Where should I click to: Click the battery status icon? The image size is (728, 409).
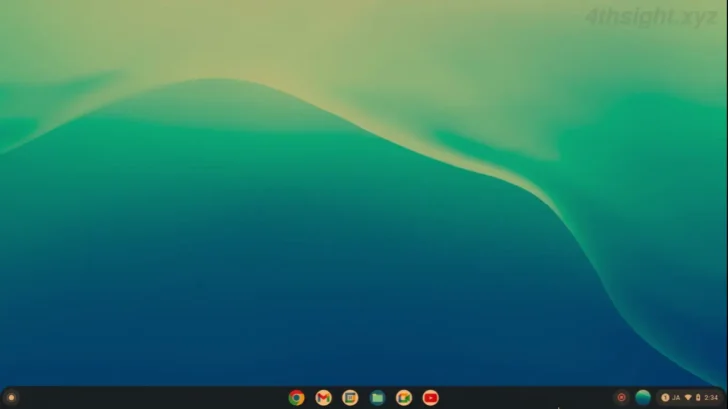click(x=698, y=397)
